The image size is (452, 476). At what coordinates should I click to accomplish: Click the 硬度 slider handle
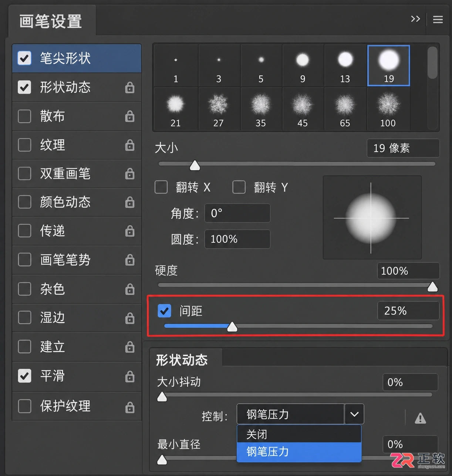pos(432,287)
